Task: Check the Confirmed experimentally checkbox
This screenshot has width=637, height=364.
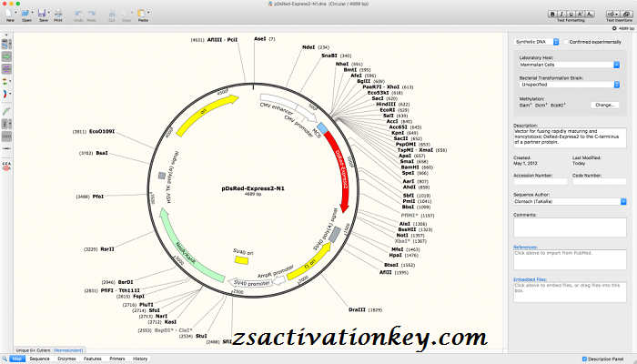Action: point(565,42)
